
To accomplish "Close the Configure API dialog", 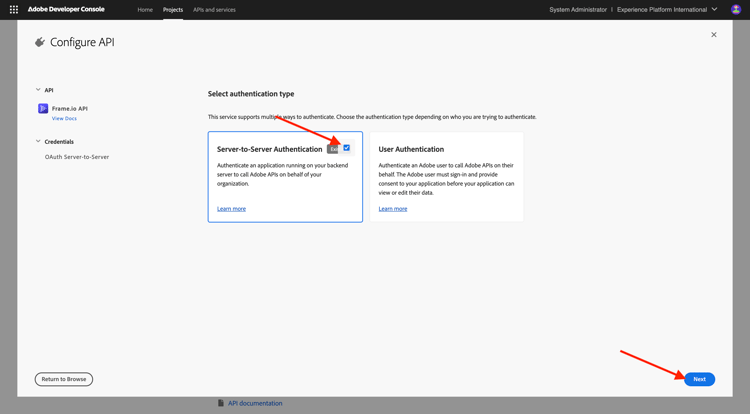I will click(714, 35).
